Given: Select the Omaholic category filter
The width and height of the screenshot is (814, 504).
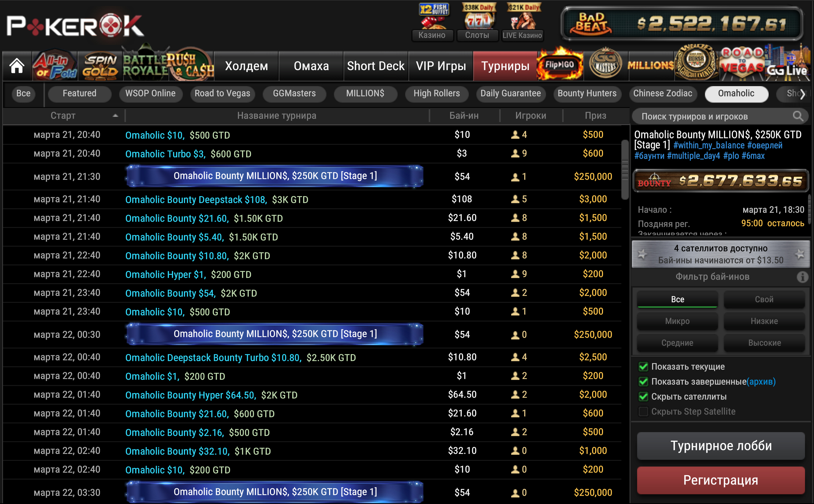Looking at the screenshot, I should 736,94.
